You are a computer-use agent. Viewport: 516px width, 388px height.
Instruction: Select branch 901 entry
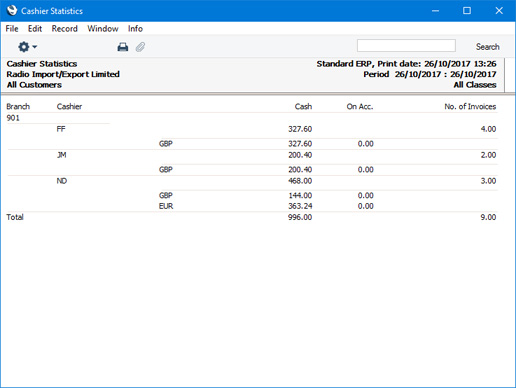pos(13,118)
